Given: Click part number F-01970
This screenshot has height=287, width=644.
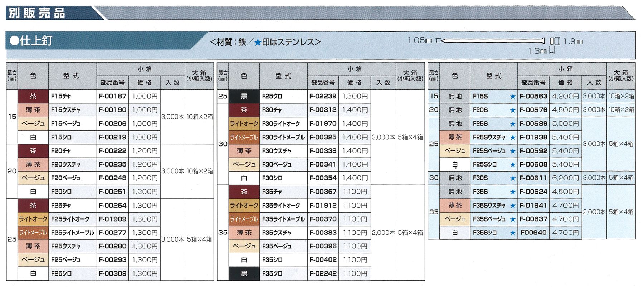Looking at the screenshot, I should tap(323, 124).
